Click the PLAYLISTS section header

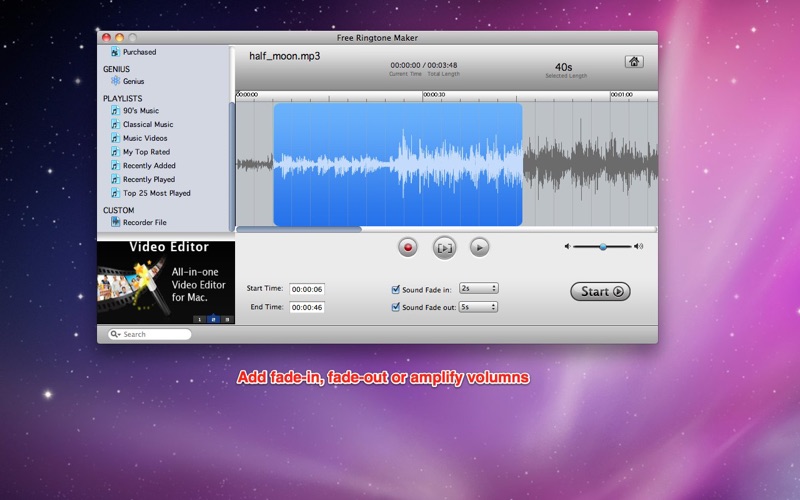pos(122,98)
